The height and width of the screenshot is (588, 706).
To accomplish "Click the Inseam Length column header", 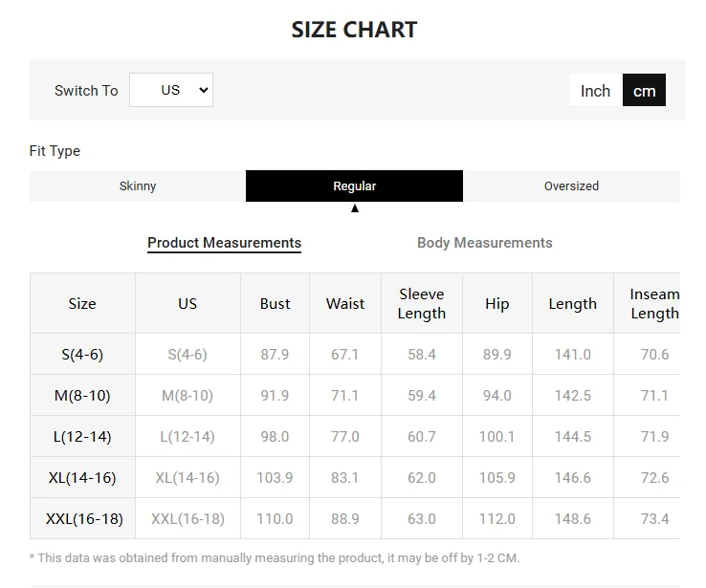I will [x=654, y=304].
